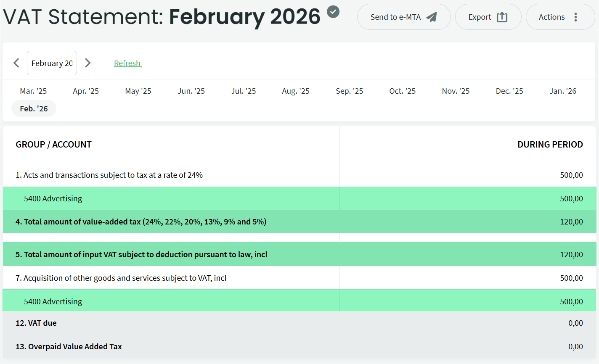Click the export upload arrow icon
599x364 pixels.
[x=502, y=17]
